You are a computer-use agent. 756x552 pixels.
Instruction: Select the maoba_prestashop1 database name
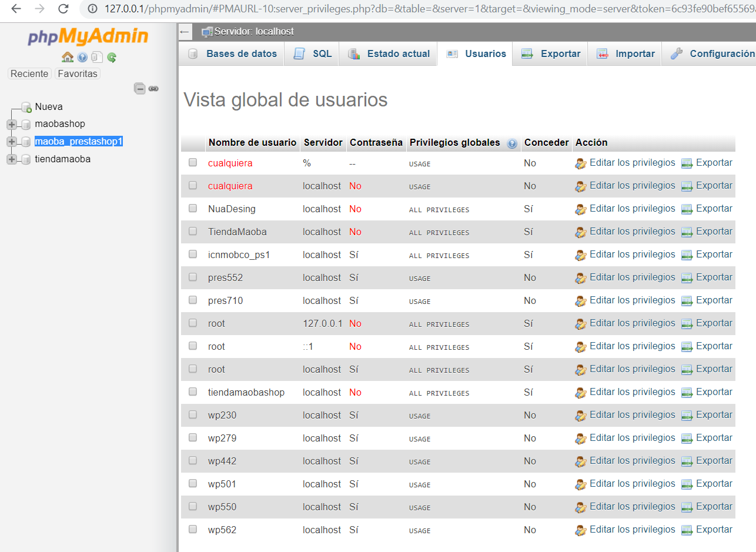point(79,142)
